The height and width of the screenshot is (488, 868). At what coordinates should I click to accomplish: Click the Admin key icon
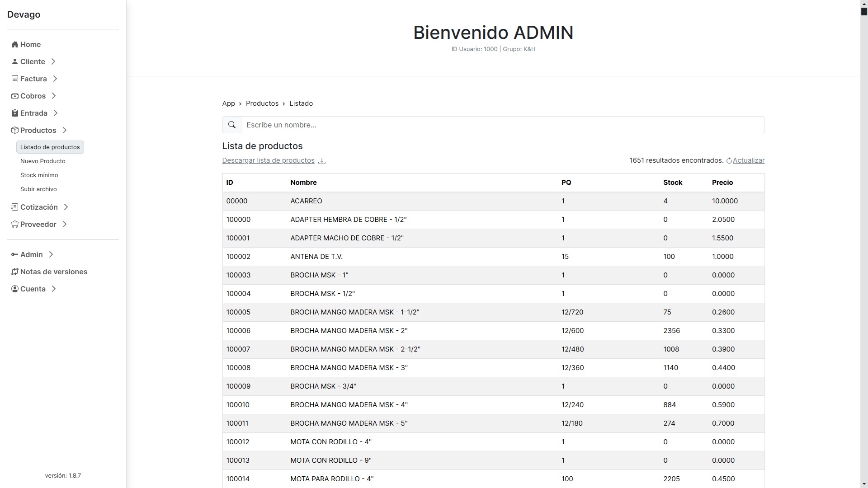(x=15, y=254)
